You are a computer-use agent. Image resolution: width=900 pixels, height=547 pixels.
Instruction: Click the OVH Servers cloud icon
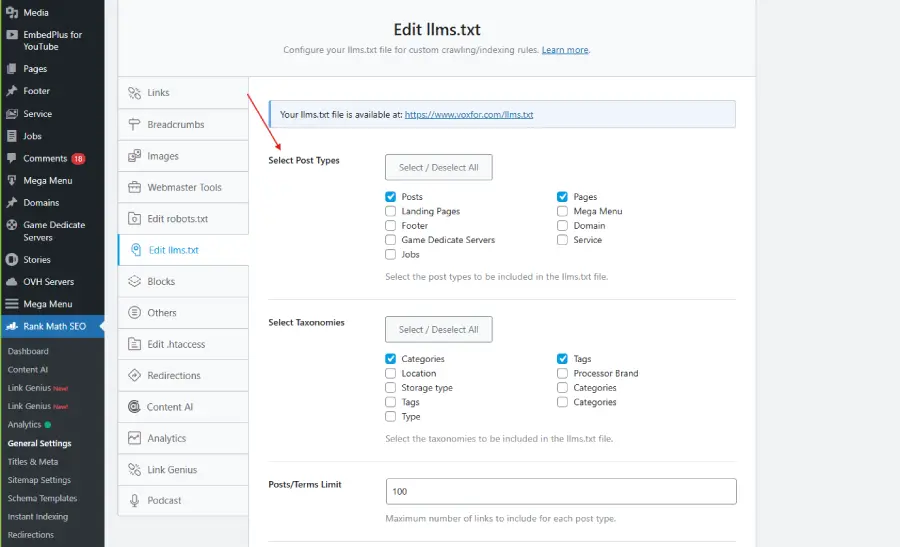11,282
